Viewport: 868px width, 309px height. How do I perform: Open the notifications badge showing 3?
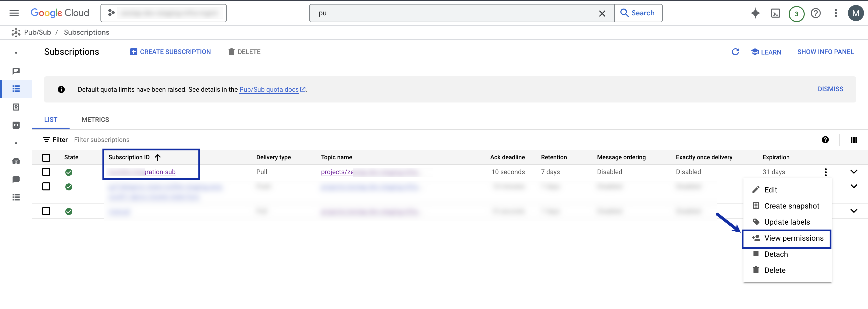click(x=796, y=14)
